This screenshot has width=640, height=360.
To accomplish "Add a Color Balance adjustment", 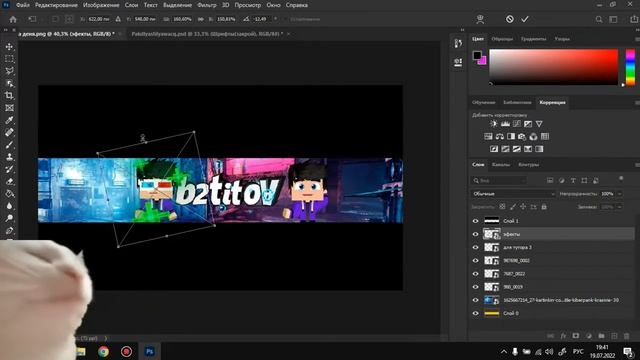I will click(x=500, y=136).
